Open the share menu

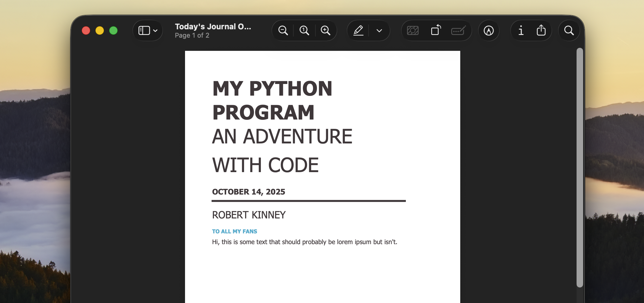pos(541,30)
